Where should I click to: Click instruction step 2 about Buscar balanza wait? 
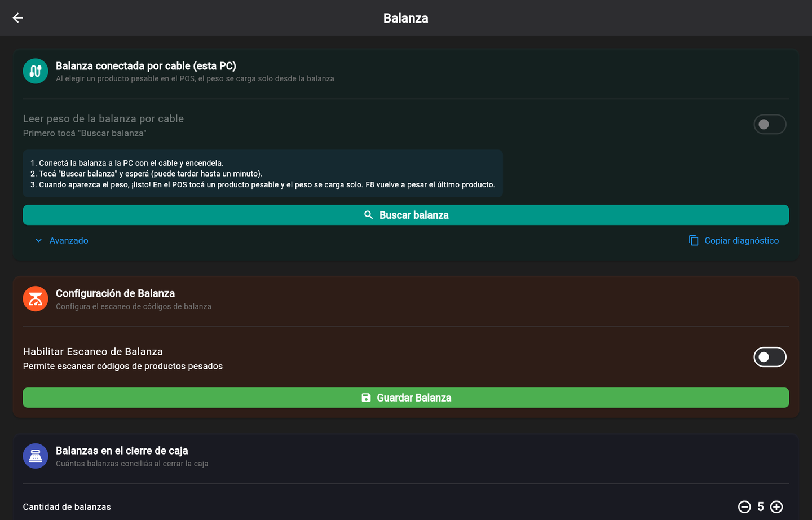click(147, 174)
